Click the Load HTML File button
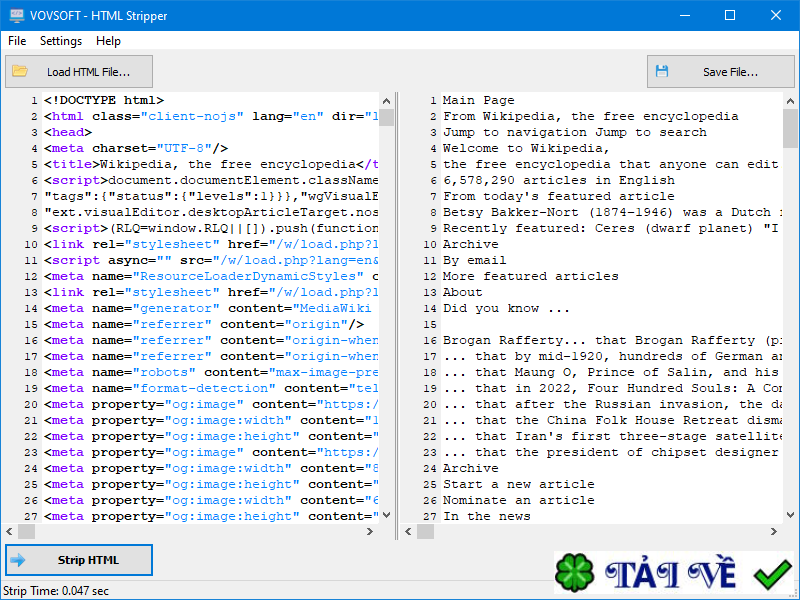This screenshot has height=600, width=800. [x=79, y=71]
